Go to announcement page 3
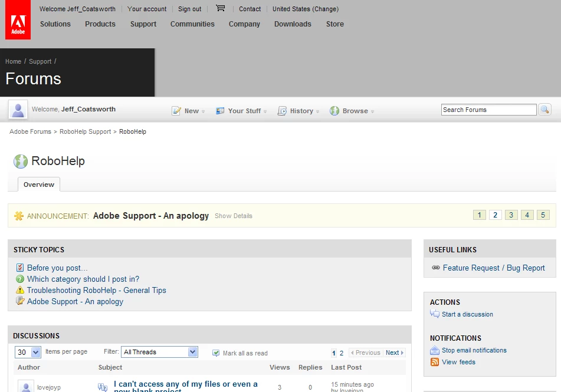The width and height of the screenshot is (561, 392). click(x=511, y=215)
